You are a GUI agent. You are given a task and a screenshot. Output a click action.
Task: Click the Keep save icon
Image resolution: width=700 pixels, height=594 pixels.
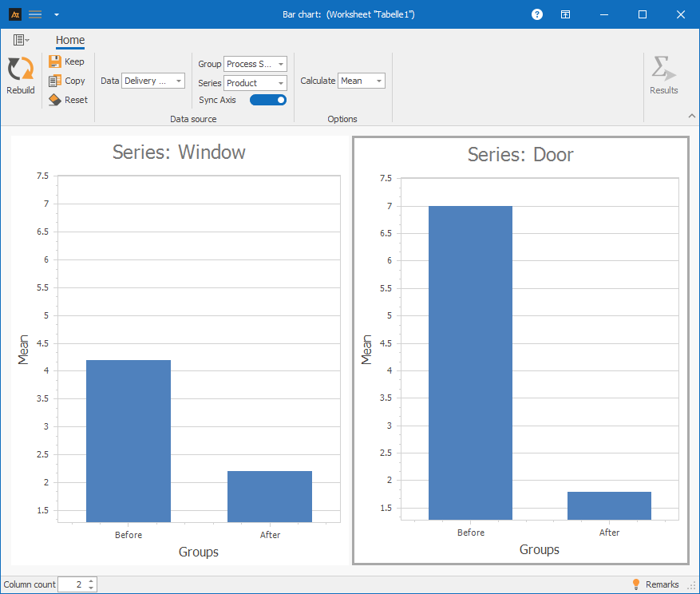pos(55,61)
